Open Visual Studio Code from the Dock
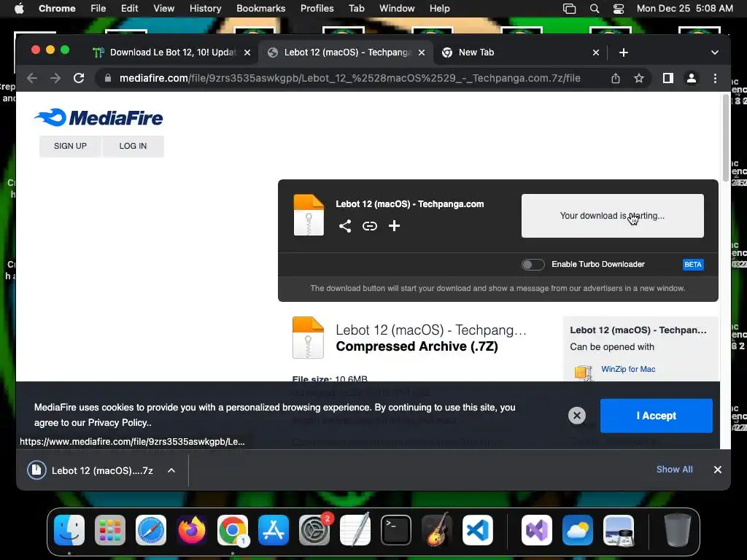Screen dimensions: 747x560 [477, 530]
